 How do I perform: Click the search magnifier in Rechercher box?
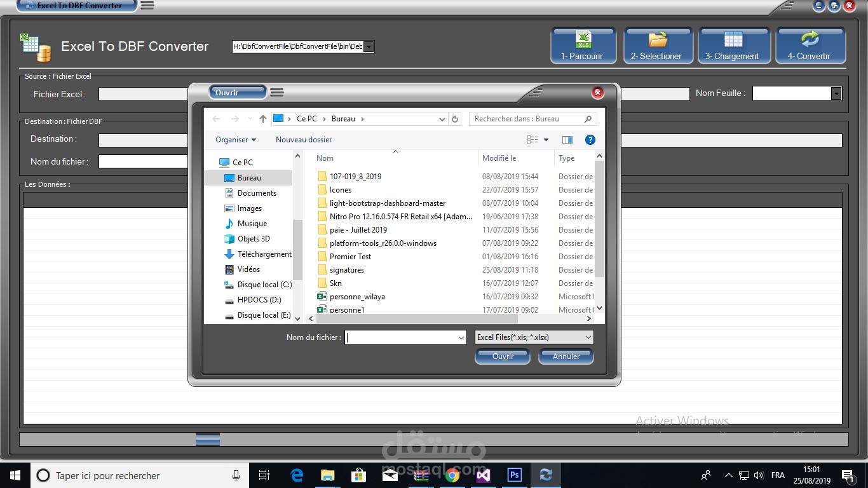[588, 119]
